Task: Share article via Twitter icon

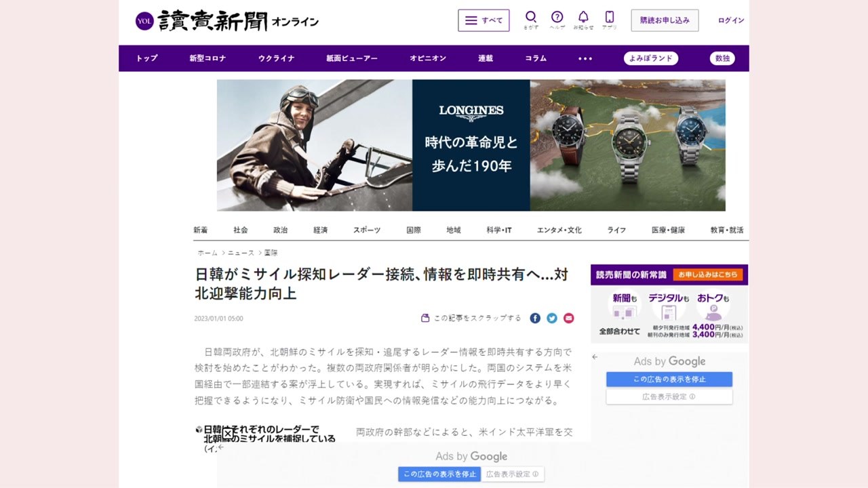Action: (552, 318)
